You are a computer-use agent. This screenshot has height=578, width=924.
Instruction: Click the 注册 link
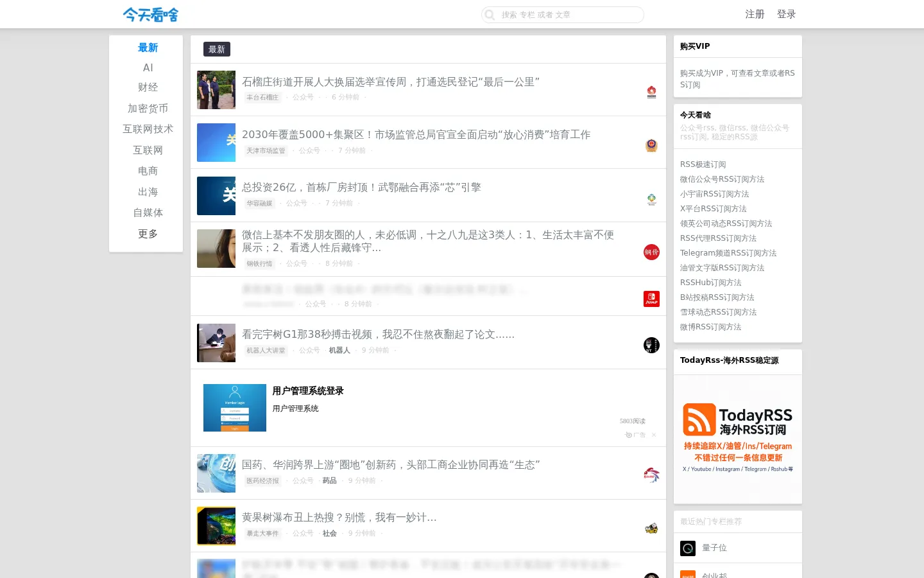click(755, 14)
